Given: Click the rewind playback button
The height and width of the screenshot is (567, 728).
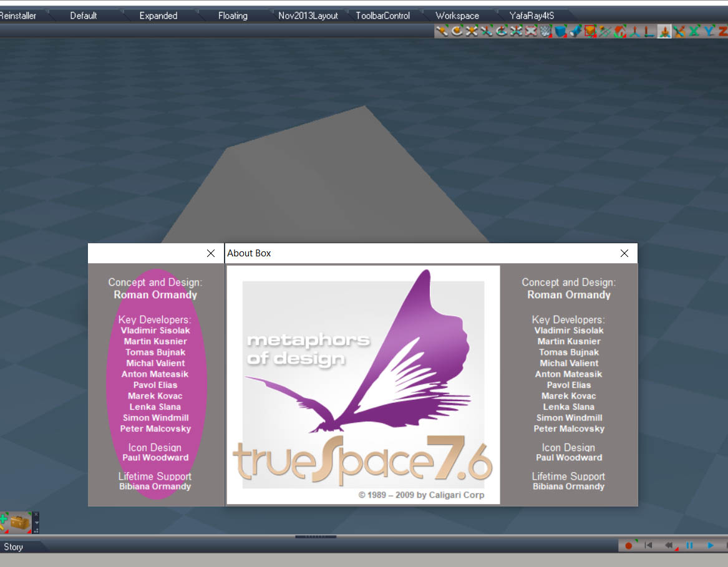Looking at the screenshot, I should [669, 545].
